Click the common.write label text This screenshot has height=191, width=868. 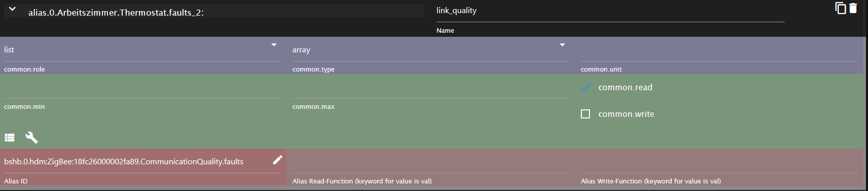tap(626, 114)
